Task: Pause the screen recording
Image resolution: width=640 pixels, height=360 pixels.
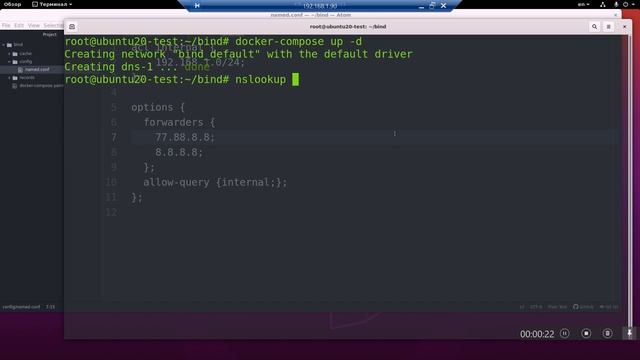Action: [564, 333]
